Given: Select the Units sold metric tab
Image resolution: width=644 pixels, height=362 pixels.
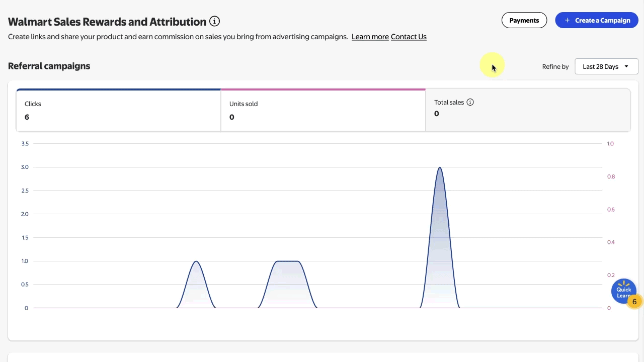Looking at the screenshot, I should tap(323, 110).
